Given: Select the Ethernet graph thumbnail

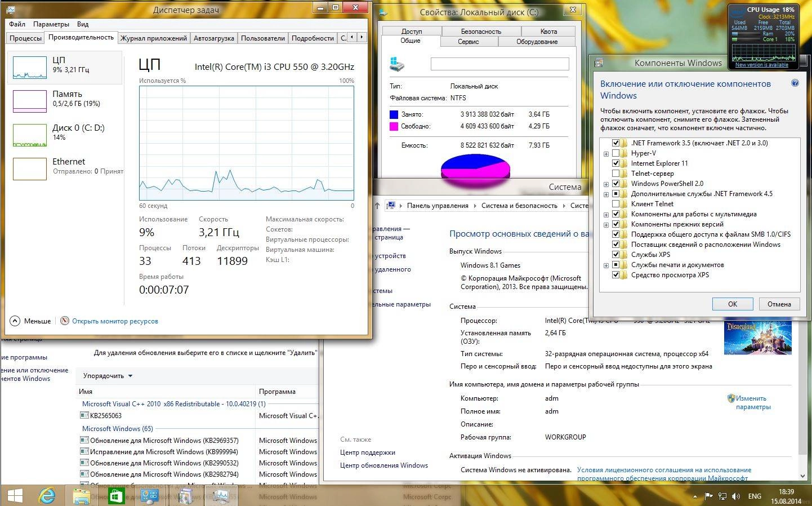Looking at the screenshot, I should pos(30,169).
